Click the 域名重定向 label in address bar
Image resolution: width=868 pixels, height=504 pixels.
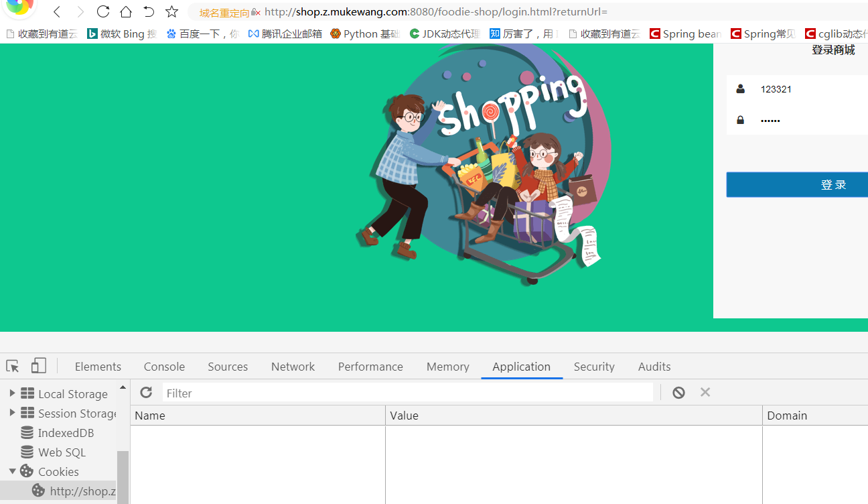pyautogui.click(x=224, y=13)
